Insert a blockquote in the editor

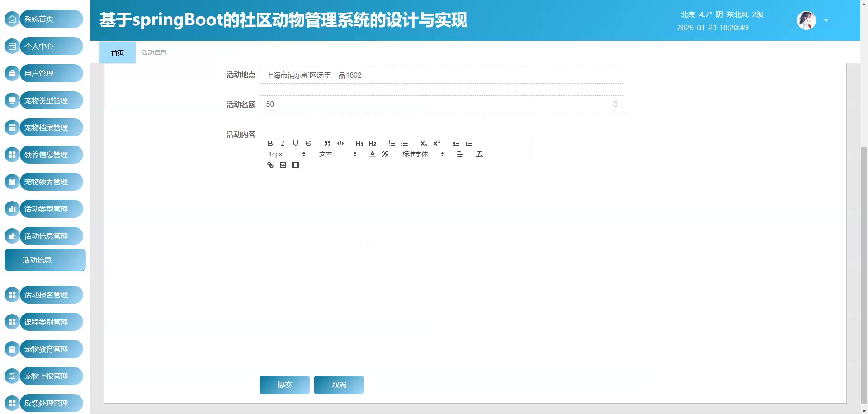click(328, 143)
